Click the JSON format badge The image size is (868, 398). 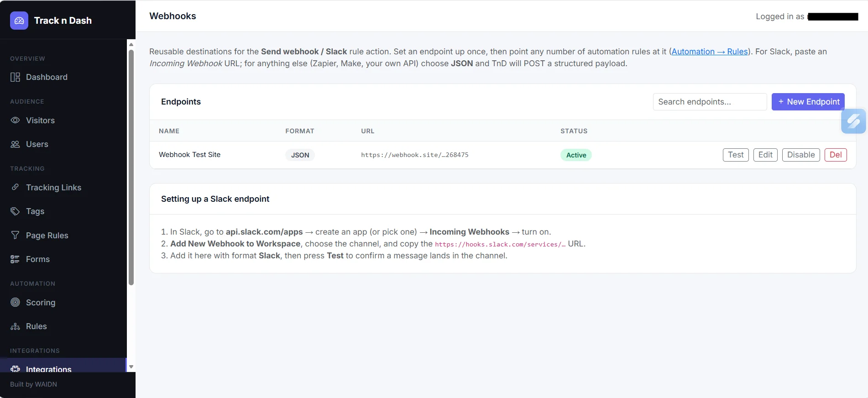[300, 155]
